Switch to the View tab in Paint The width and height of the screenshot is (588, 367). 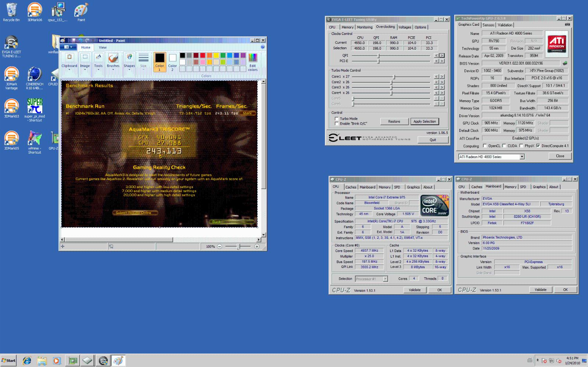[x=103, y=47]
